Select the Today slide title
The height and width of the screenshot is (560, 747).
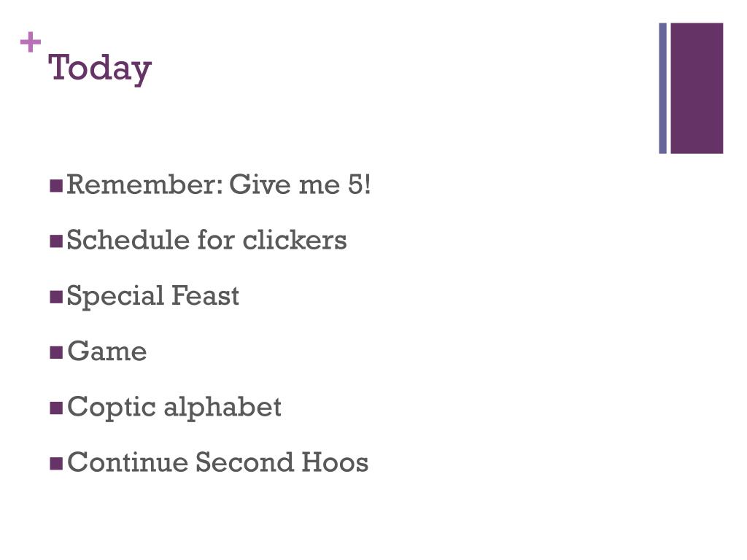tap(99, 68)
